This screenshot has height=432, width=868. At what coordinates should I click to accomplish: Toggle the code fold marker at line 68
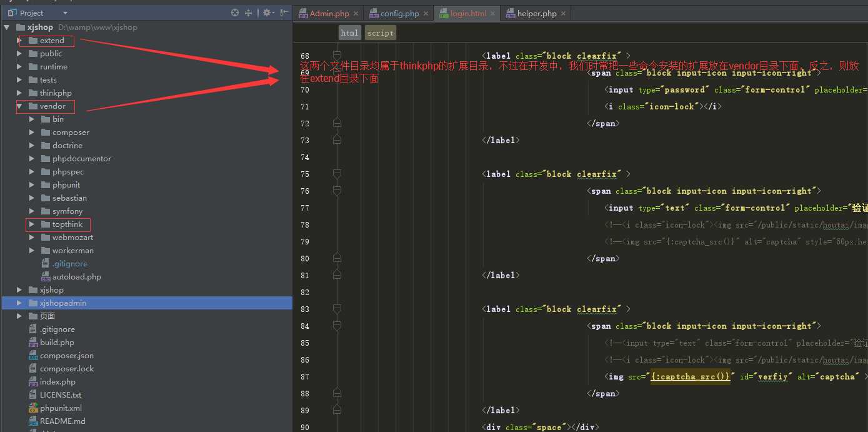pos(337,56)
